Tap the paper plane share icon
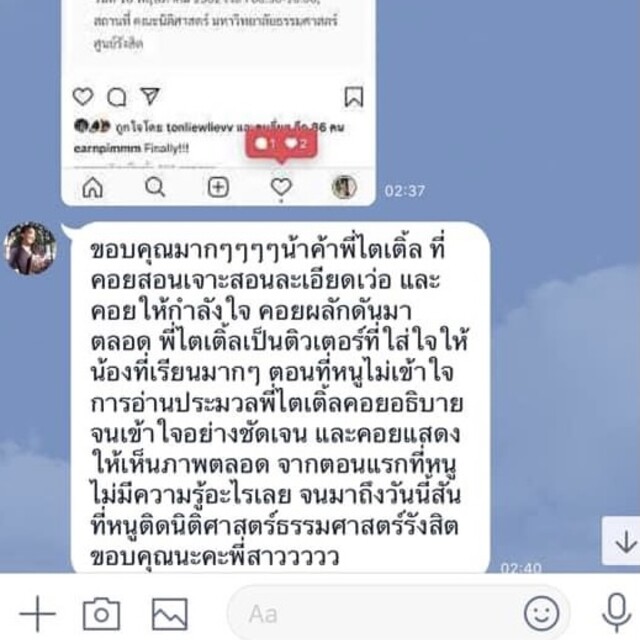The image size is (640, 640). point(150,96)
